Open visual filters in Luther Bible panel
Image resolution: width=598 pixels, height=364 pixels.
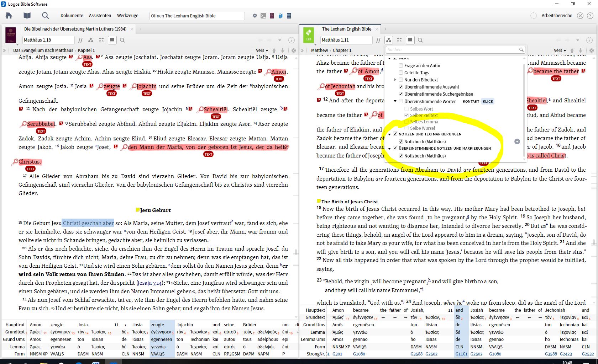pyautogui.click(x=91, y=40)
